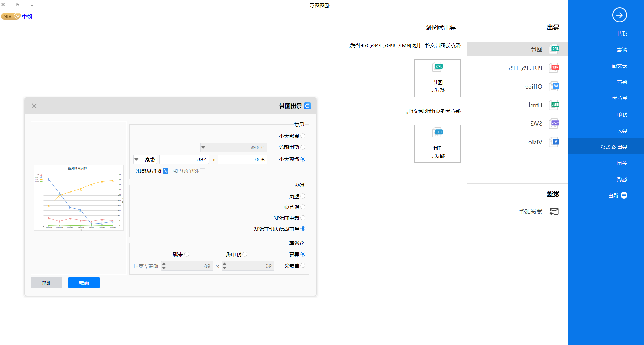Click the back arrow circle icon
This screenshot has height=345, width=644.
(619, 15)
